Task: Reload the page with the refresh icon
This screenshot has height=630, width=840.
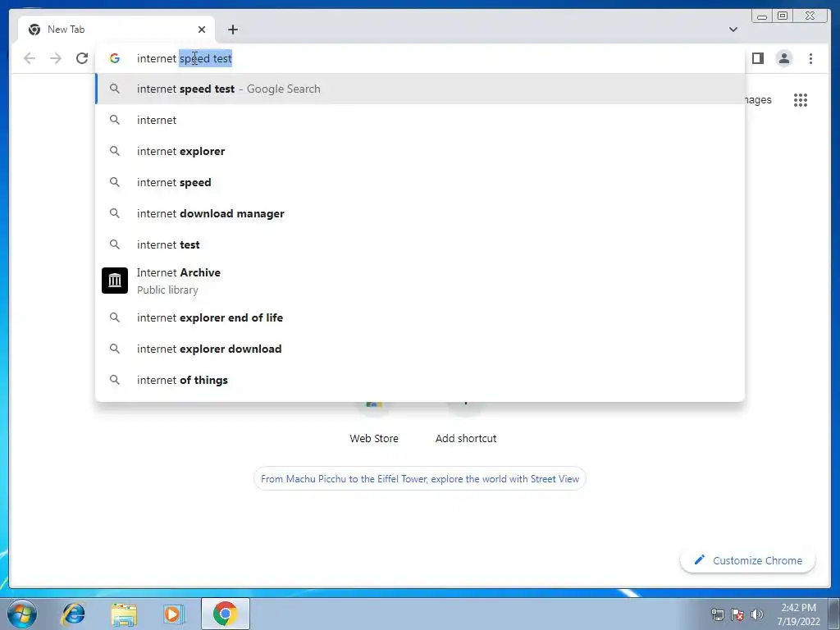Action: 82,58
